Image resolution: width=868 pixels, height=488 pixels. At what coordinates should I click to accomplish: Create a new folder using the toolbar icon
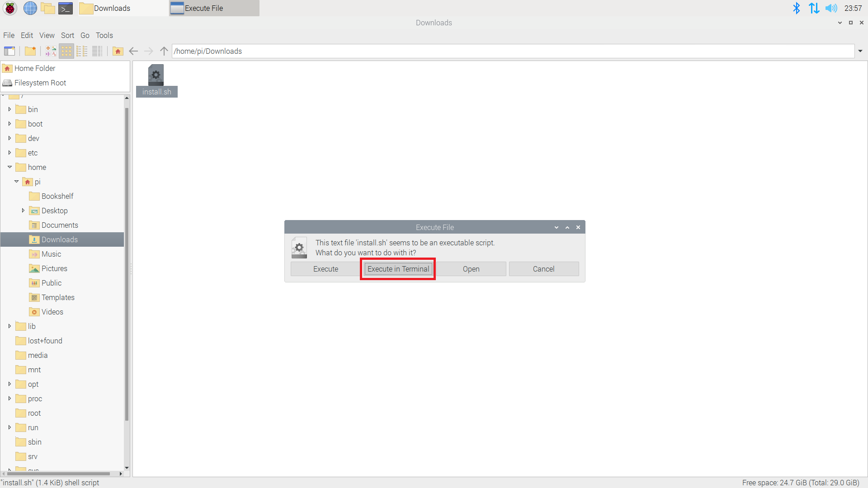30,51
